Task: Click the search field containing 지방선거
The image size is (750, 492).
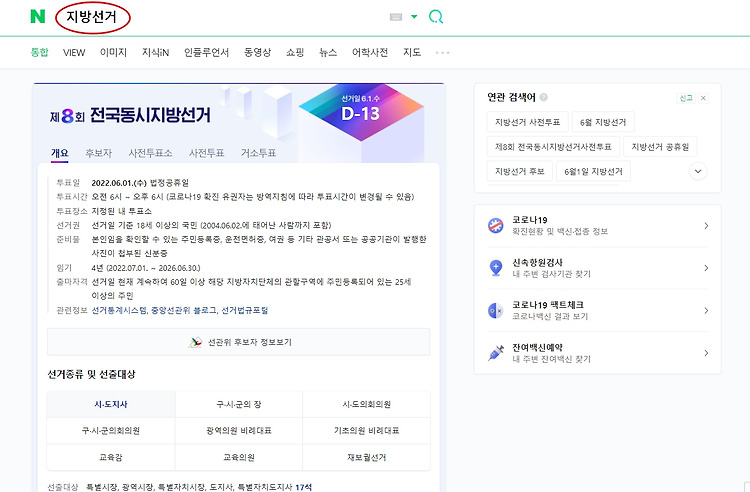Action: (91, 17)
